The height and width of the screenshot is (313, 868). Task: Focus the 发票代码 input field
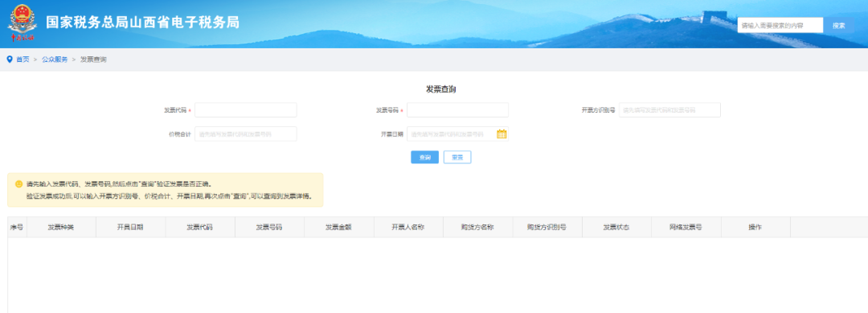click(246, 109)
